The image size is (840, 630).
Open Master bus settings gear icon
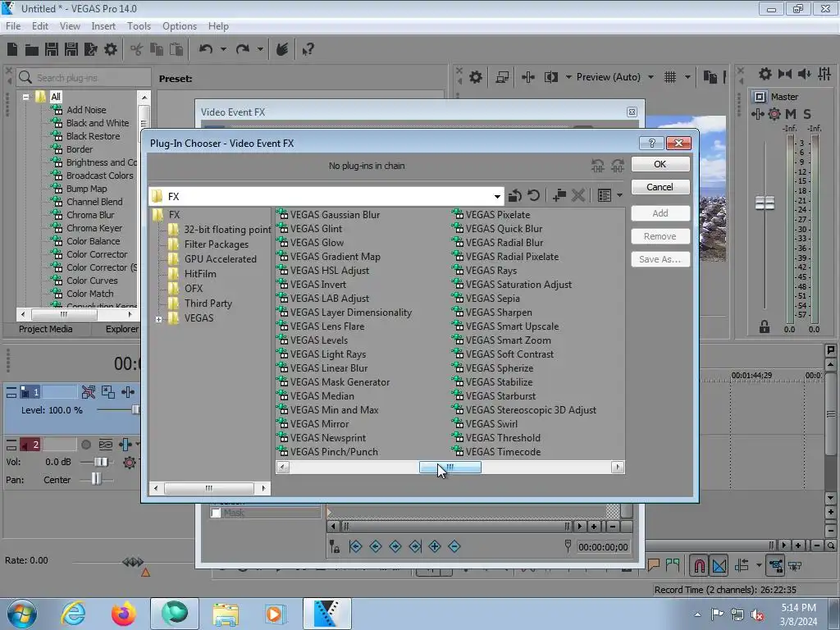pyautogui.click(x=765, y=74)
